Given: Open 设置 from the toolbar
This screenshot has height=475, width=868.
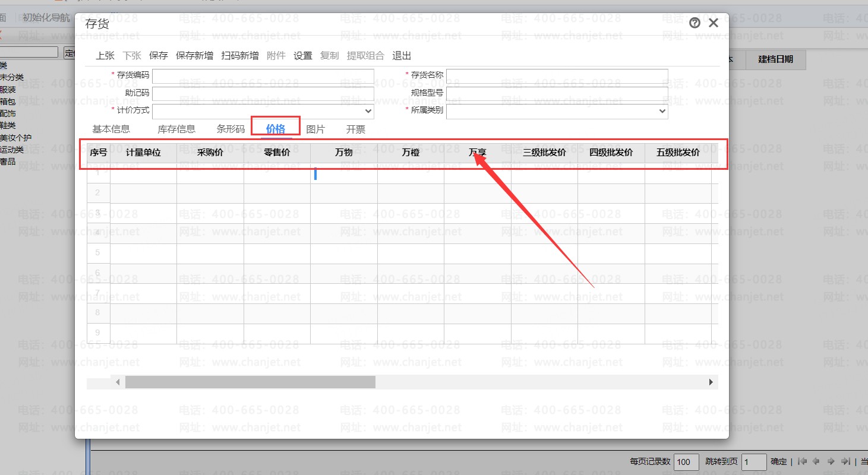Looking at the screenshot, I should tap(303, 56).
